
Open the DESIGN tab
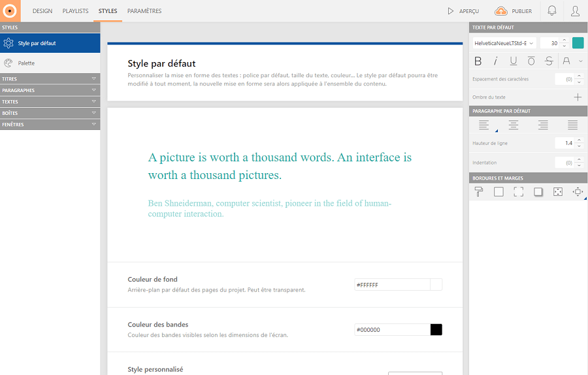(42, 11)
